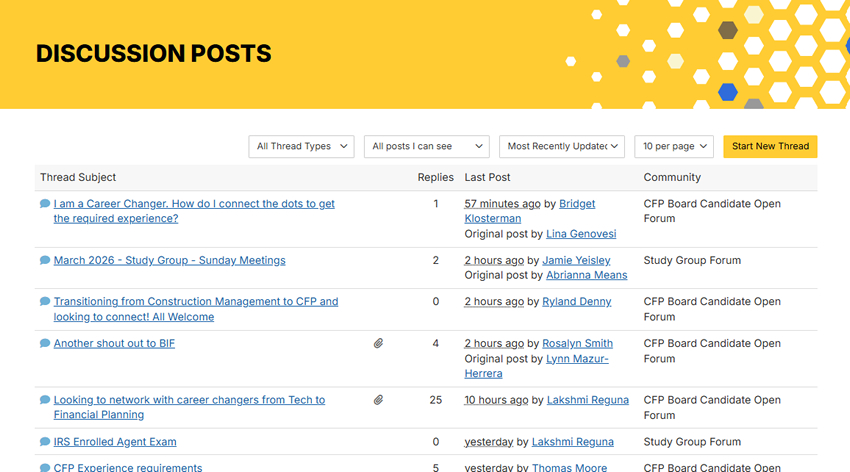Open the IRS Enrolled Agent Exam thread
This screenshot has height=472, width=850.
(x=115, y=442)
